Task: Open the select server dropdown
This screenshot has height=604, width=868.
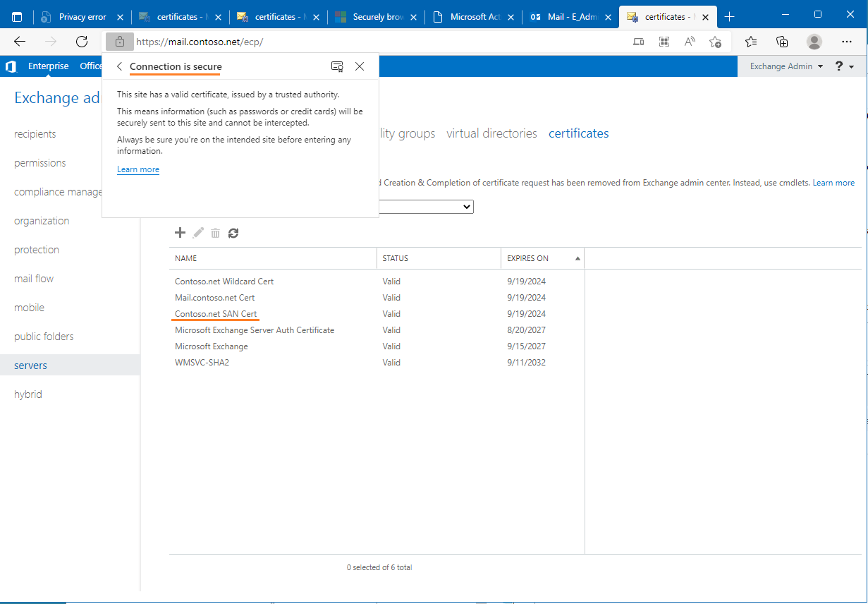Action: (x=426, y=207)
